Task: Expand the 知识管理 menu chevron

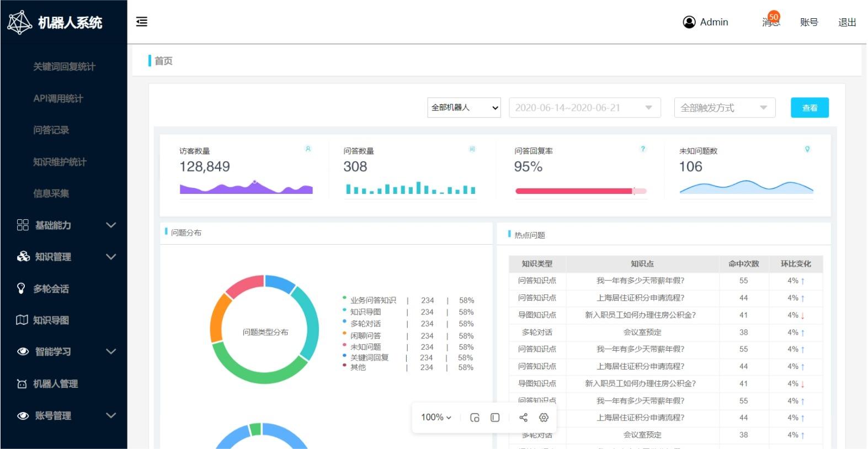Action: 111,257
